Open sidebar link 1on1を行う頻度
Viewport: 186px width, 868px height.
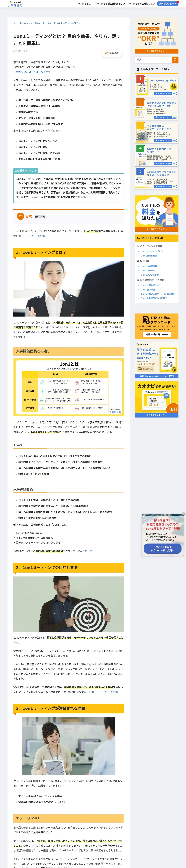tap(149, 256)
